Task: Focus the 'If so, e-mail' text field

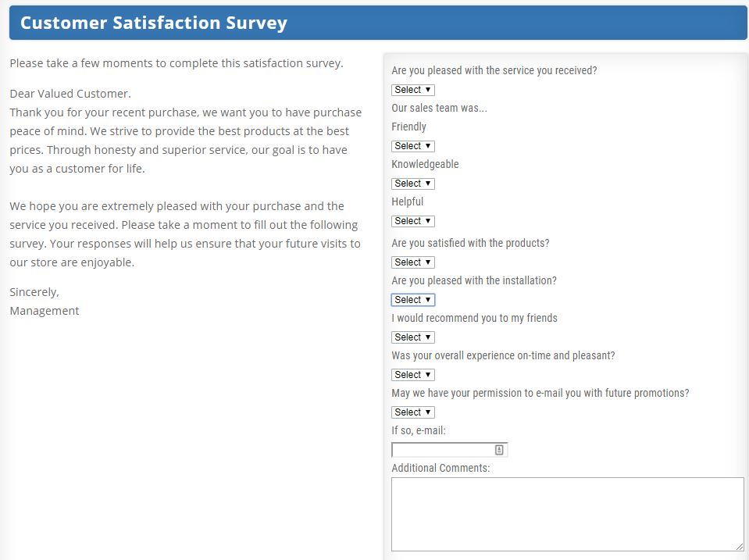Action: tap(449, 450)
